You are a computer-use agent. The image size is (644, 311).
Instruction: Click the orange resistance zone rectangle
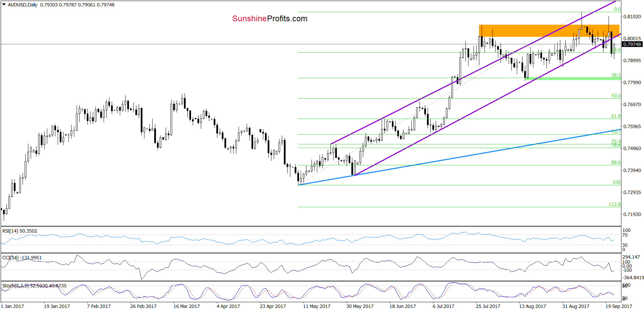[x=549, y=30]
